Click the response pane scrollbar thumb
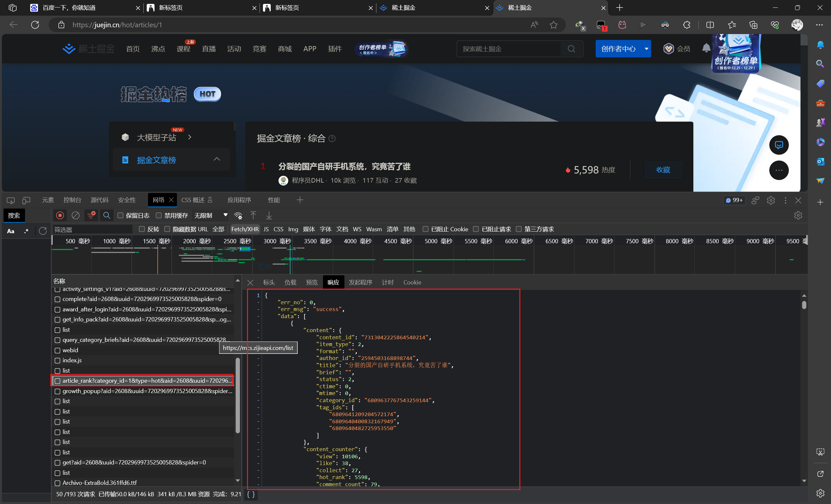This screenshot has height=504, width=831. coord(804,305)
